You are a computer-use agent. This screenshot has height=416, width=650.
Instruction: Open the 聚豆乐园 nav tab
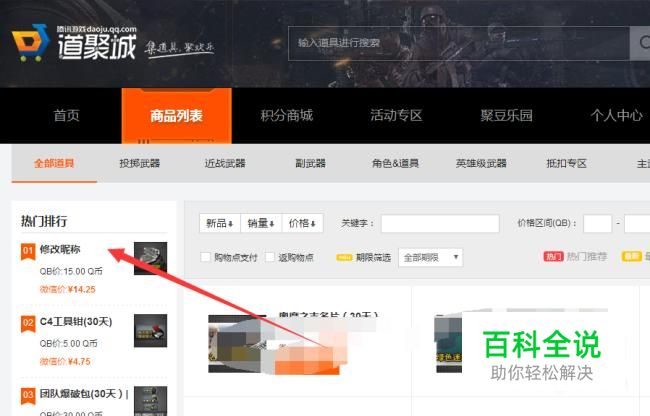506,115
